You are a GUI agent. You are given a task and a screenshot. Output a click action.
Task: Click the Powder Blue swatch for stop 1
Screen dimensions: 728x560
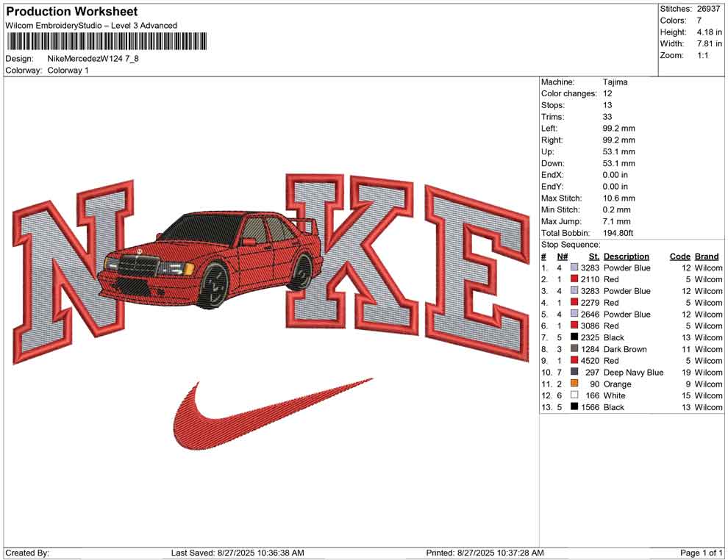(x=574, y=268)
